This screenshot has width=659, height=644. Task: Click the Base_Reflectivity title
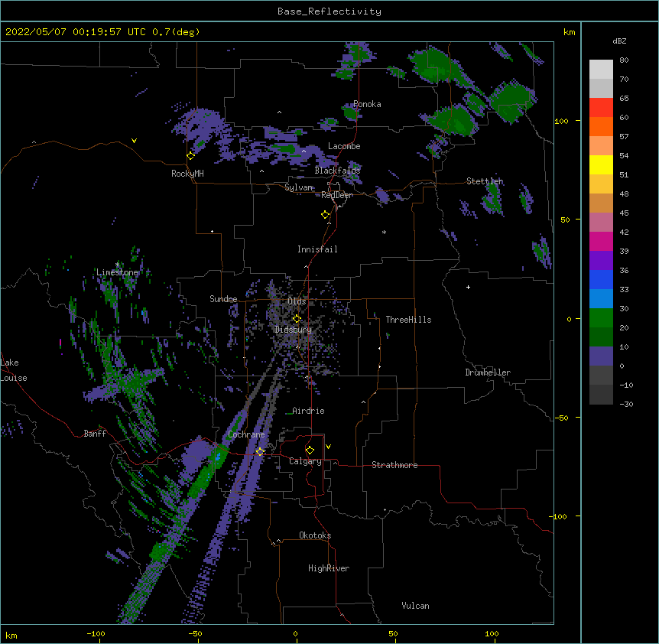(x=329, y=11)
